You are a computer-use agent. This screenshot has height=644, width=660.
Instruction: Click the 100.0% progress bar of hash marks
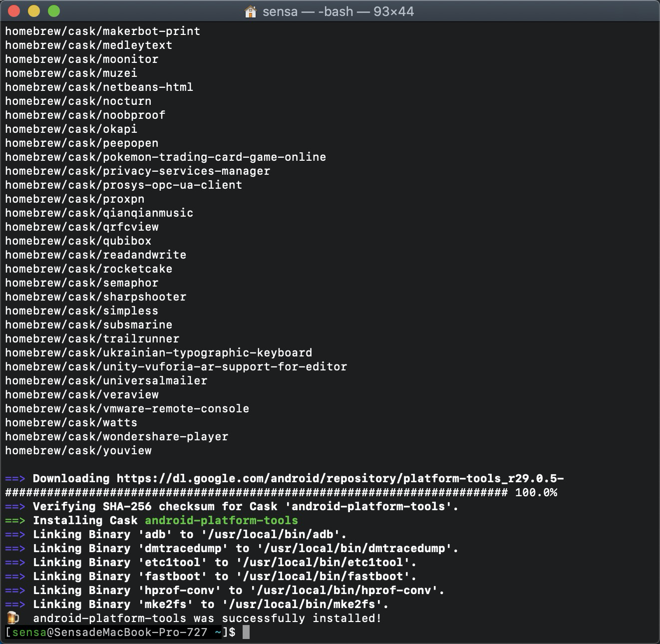(250, 492)
